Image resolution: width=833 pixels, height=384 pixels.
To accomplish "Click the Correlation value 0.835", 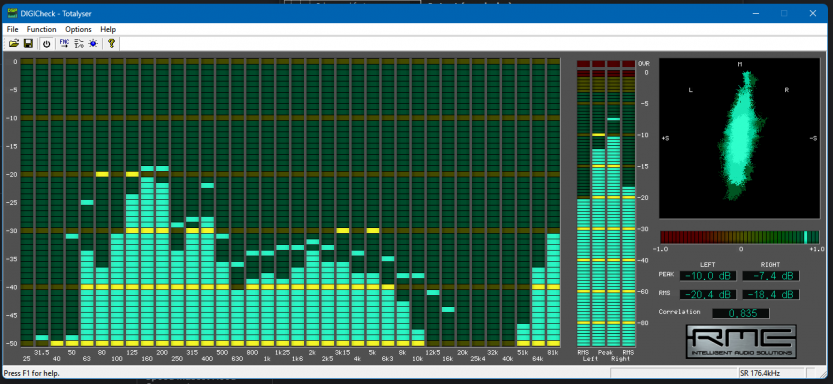I will [741, 313].
